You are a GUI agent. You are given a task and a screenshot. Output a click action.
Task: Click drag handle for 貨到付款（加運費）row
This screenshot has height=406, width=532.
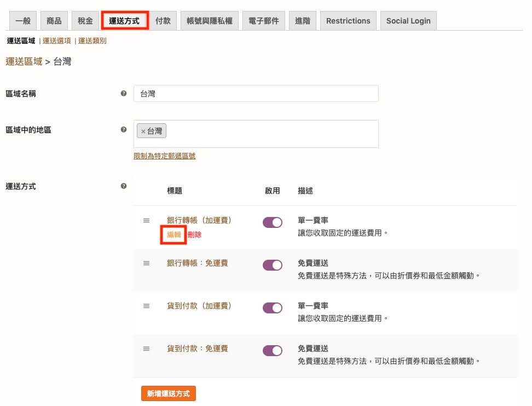pos(146,306)
